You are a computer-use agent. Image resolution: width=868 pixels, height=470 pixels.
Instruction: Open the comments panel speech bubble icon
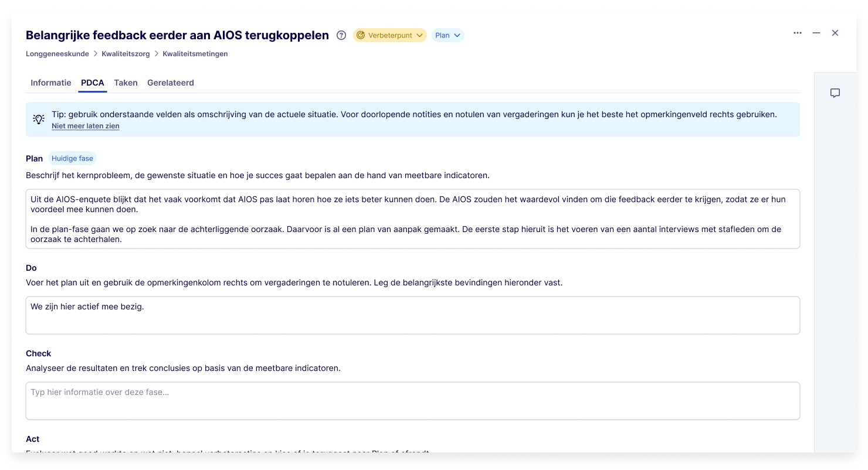click(835, 93)
